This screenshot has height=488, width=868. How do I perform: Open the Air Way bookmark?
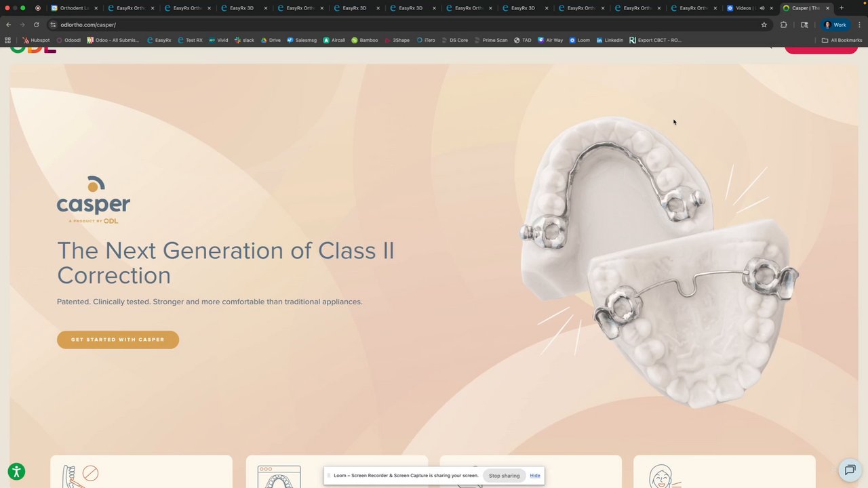(x=550, y=40)
